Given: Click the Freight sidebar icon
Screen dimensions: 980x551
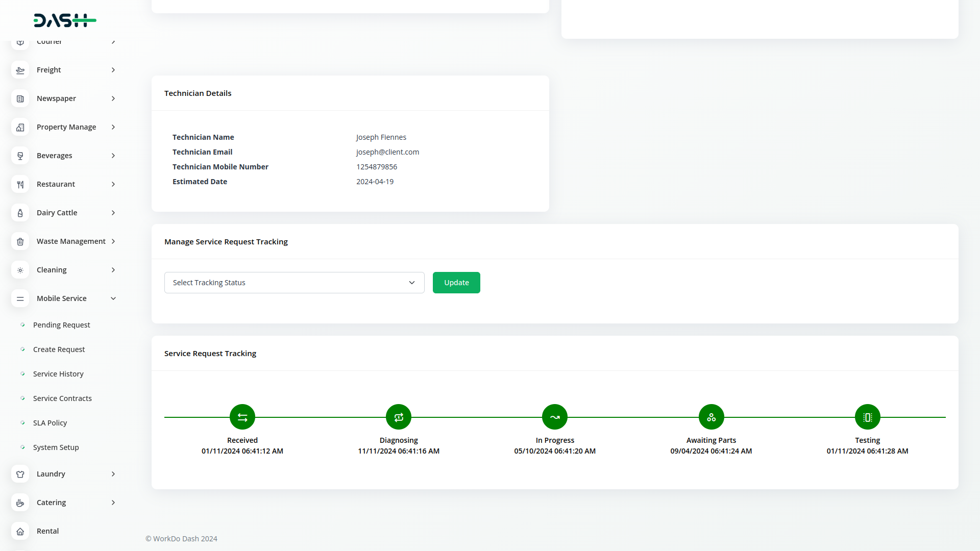Looking at the screenshot, I should (20, 70).
